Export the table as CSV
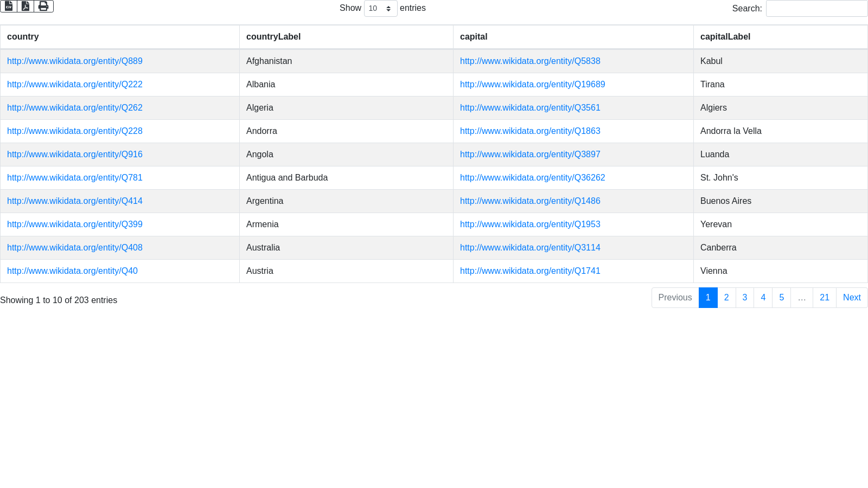Image resolution: width=868 pixels, height=488 pixels. coord(9,6)
